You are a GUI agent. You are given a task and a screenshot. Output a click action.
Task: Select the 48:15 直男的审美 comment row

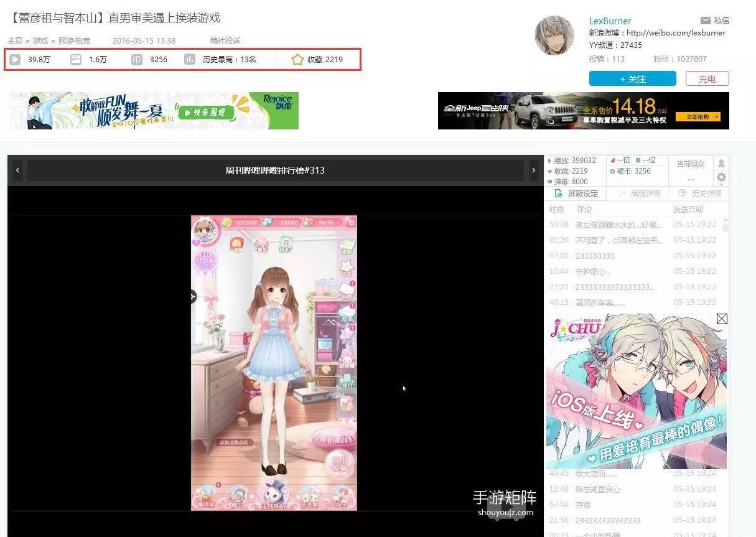pos(633,302)
